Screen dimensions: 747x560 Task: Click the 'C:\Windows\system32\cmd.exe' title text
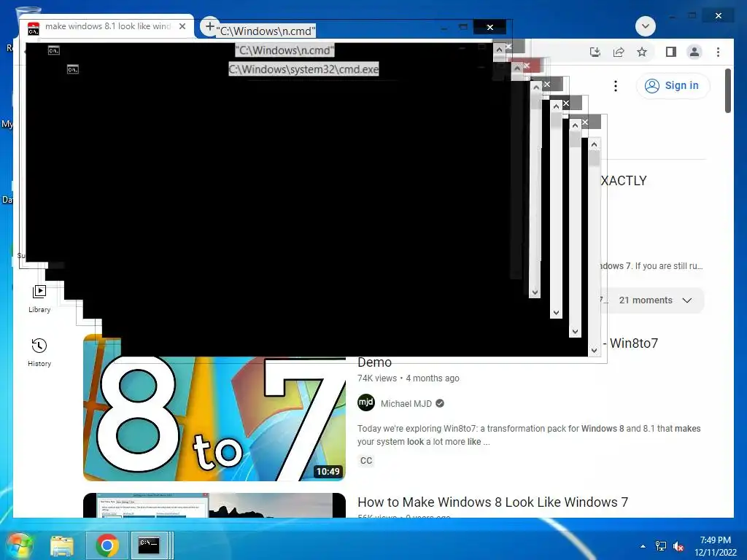pos(303,69)
